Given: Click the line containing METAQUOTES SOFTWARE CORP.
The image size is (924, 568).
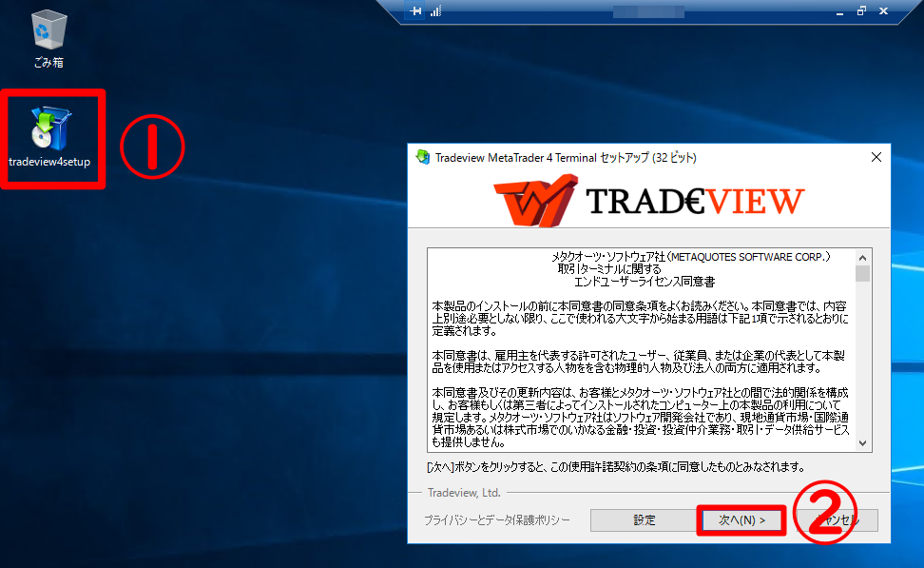Looking at the screenshot, I should click(x=691, y=257).
